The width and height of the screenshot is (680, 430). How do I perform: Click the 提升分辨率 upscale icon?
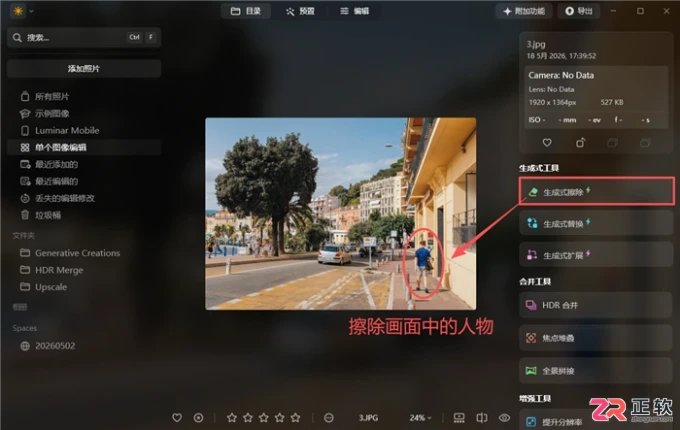pos(531,421)
